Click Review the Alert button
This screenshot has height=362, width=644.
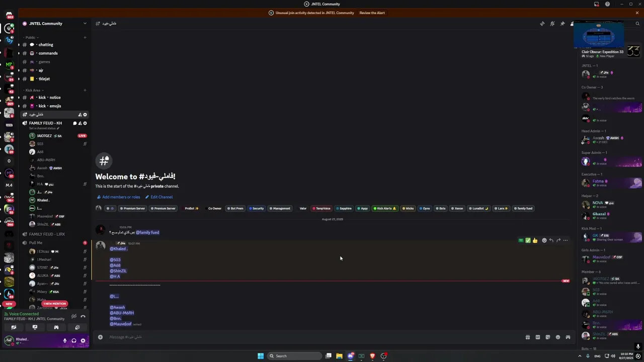tap(372, 13)
